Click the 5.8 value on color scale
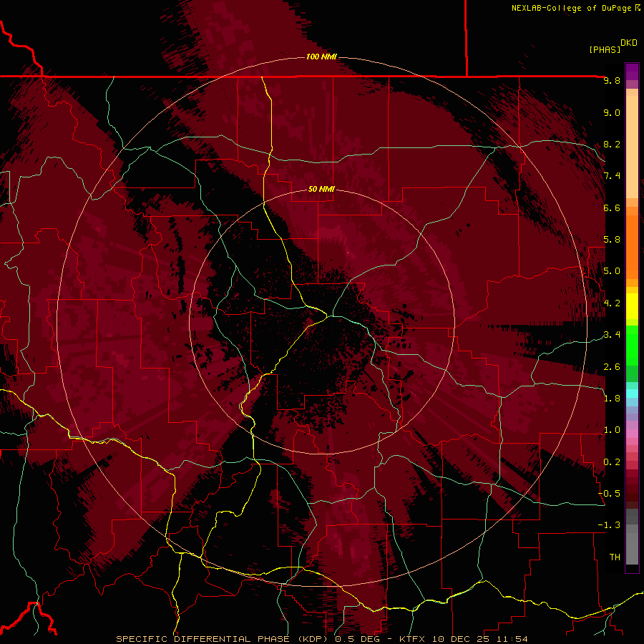 612,240
